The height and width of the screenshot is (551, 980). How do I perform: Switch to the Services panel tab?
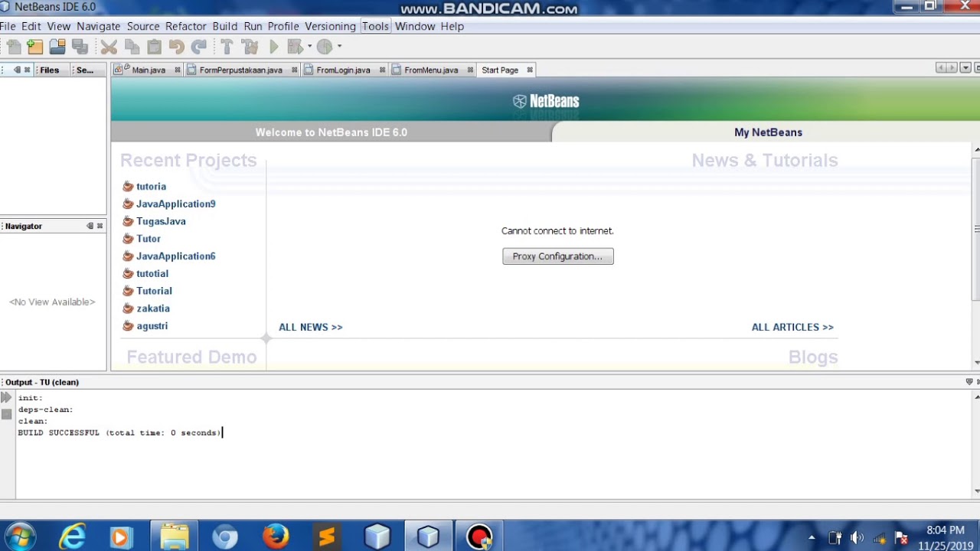click(85, 70)
